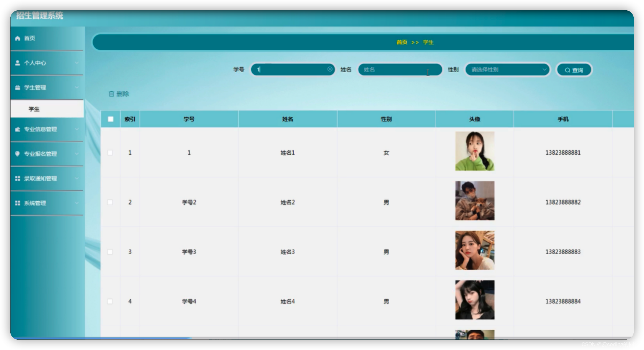Click the grid icon for 录取通知管理

tap(17, 179)
